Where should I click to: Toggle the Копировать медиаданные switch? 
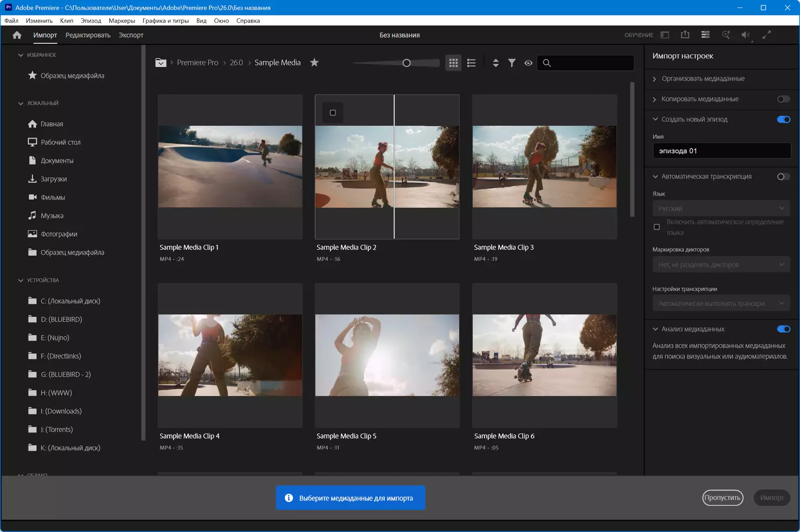pyautogui.click(x=783, y=99)
